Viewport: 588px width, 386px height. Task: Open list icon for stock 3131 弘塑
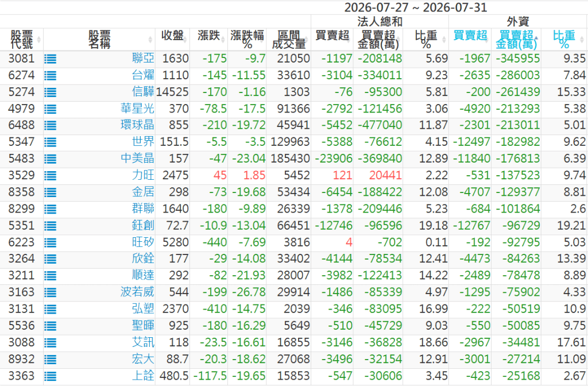coord(51,310)
